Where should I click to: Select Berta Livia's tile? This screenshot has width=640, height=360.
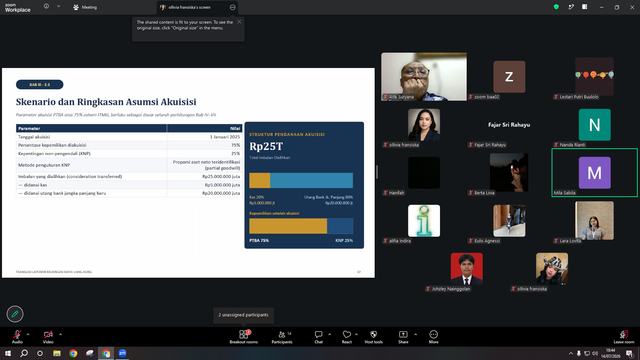509,173
